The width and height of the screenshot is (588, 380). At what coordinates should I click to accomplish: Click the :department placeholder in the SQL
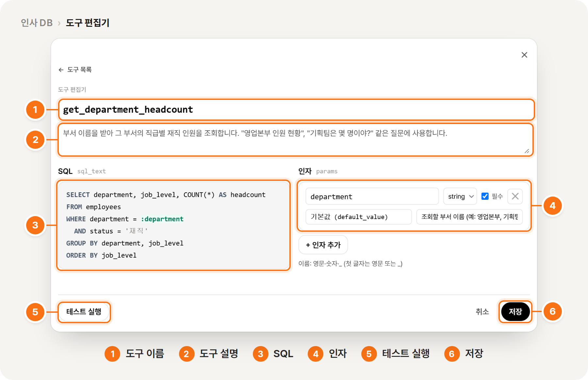click(162, 219)
